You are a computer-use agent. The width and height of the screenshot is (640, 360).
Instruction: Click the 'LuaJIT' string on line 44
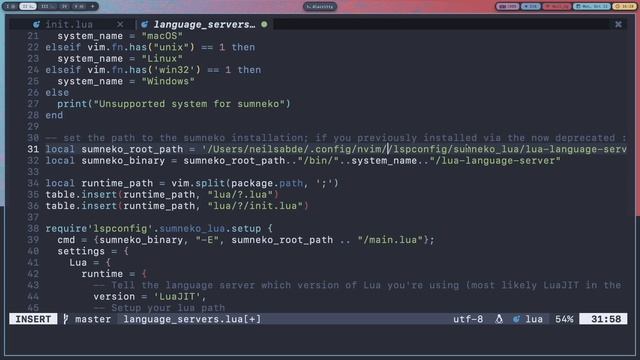pyautogui.click(x=177, y=296)
